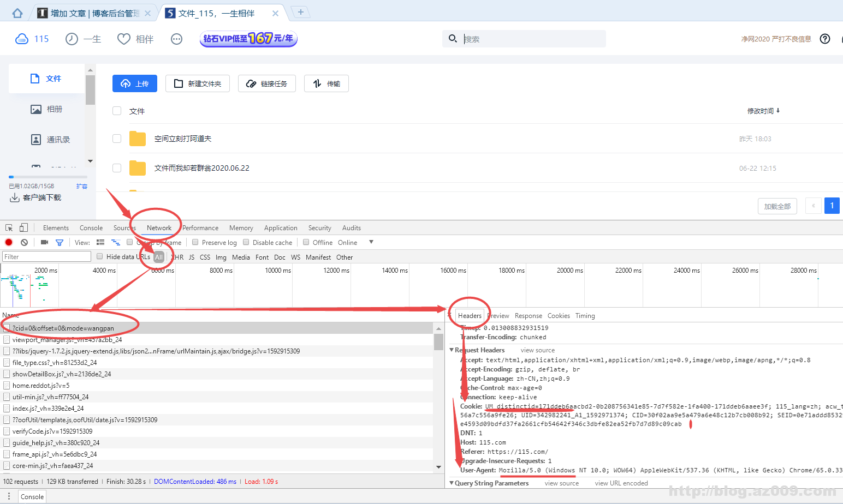Clear the network log
Viewport: 843px width, 504px height.
(24, 242)
